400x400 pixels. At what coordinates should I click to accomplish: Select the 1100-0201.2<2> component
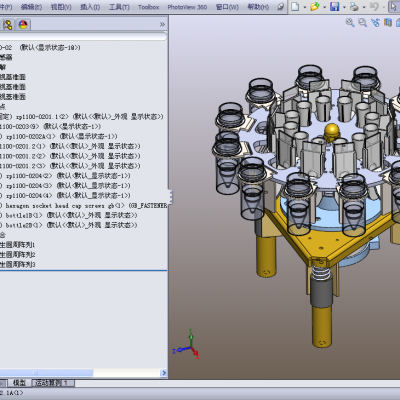70,156
